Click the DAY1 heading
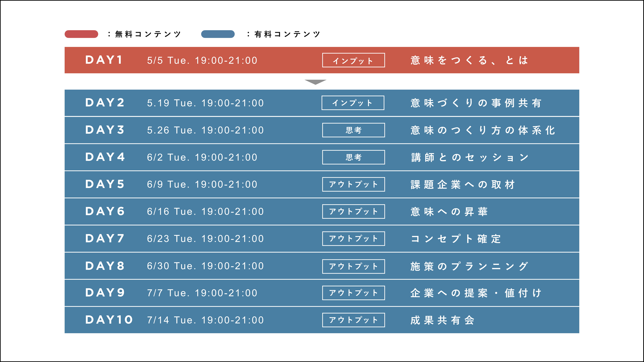Image resolution: width=644 pixels, height=362 pixels. [x=104, y=60]
